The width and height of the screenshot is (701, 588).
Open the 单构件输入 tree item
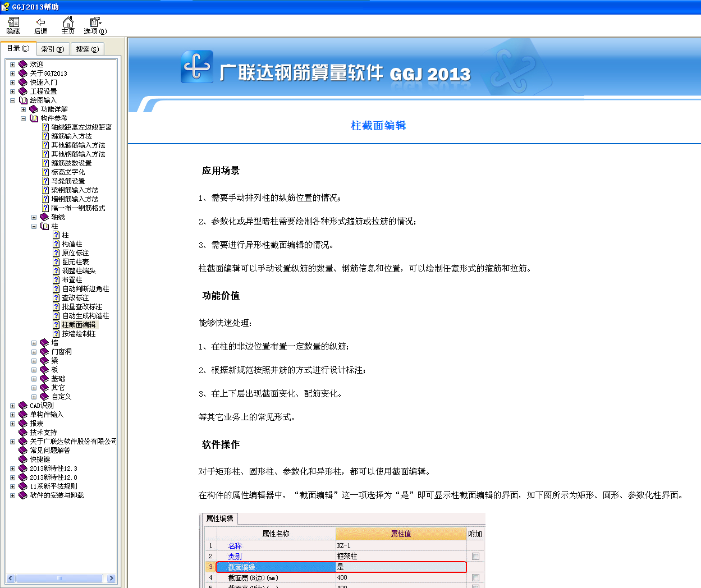coord(47,415)
